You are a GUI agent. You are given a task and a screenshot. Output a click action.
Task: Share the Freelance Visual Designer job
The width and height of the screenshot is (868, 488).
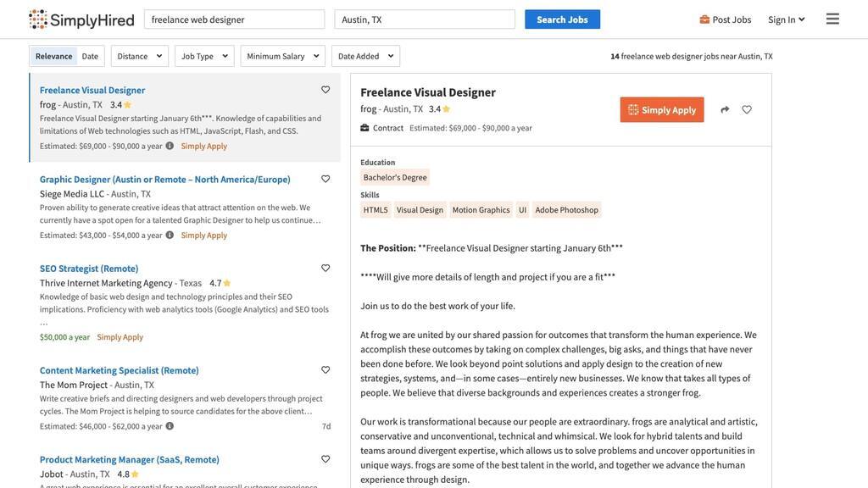coord(725,109)
